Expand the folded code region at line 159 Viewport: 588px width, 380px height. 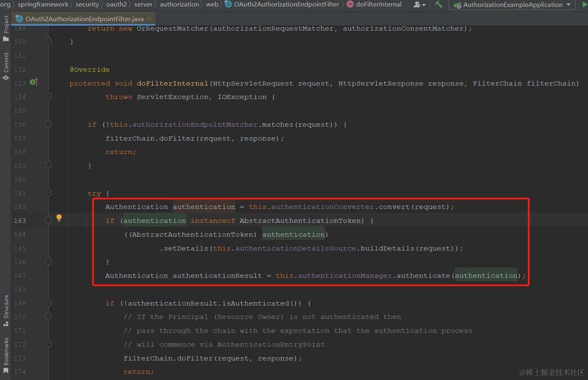pos(48,165)
